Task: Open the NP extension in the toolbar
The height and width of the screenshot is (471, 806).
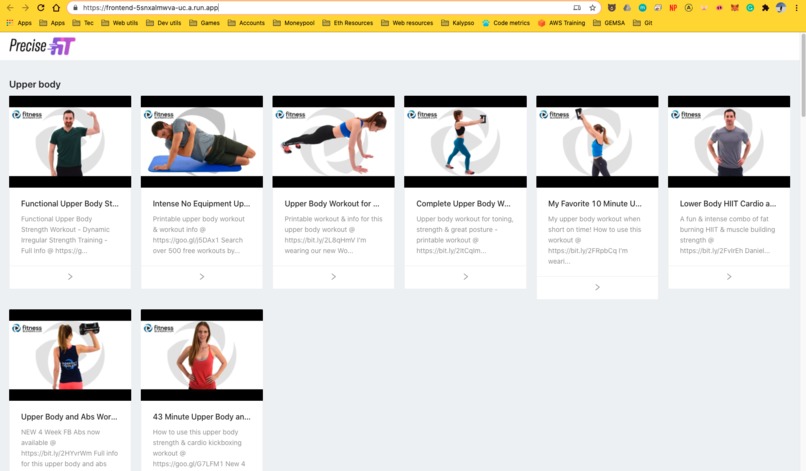Action: pos(673,8)
